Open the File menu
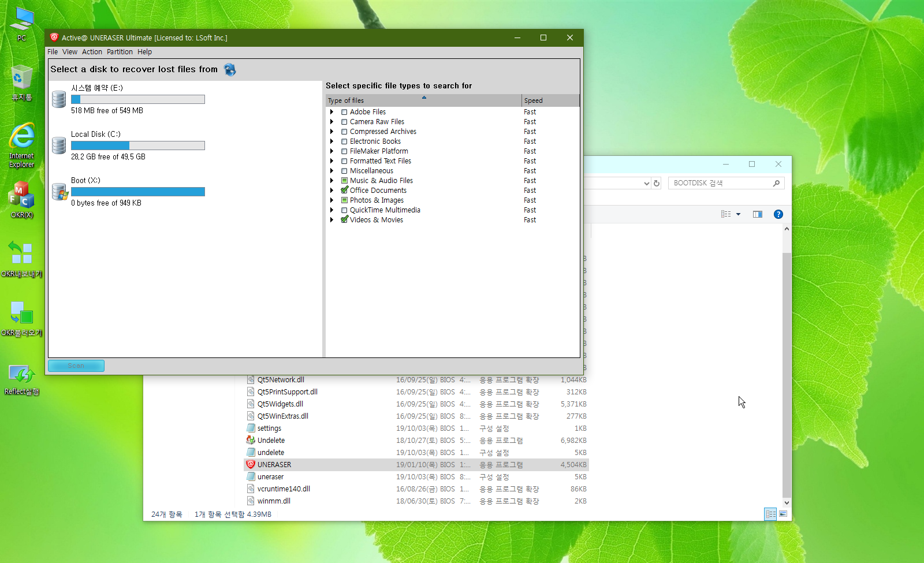924x563 pixels. pyautogui.click(x=53, y=52)
